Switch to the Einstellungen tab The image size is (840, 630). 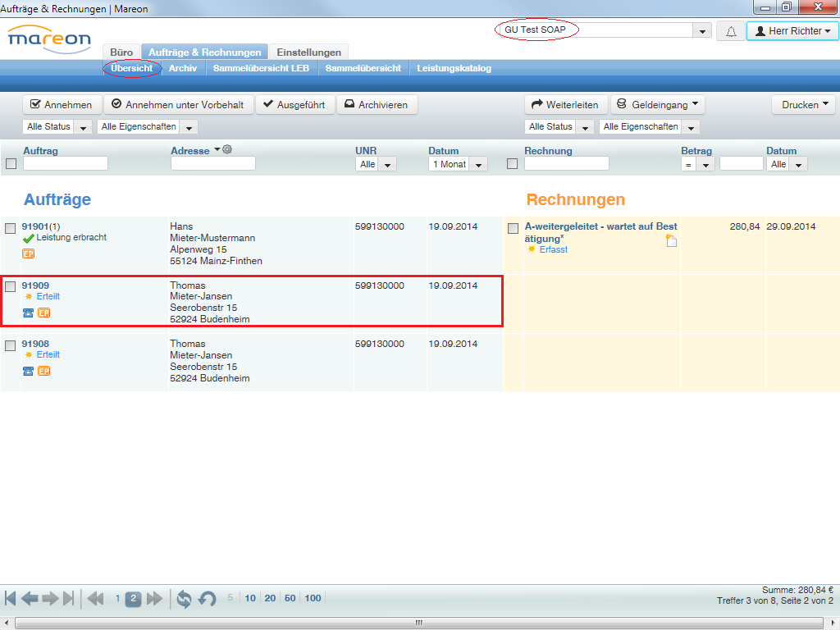tap(308, 52)
